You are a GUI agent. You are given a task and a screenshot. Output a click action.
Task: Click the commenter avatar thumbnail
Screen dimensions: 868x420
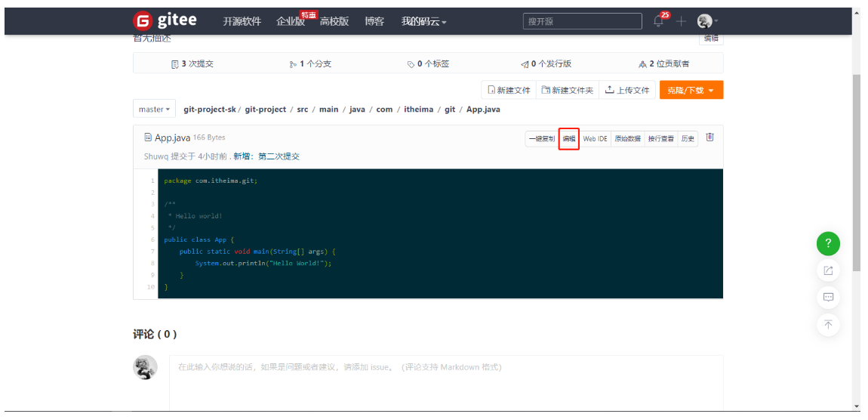(x=145, y=367)
